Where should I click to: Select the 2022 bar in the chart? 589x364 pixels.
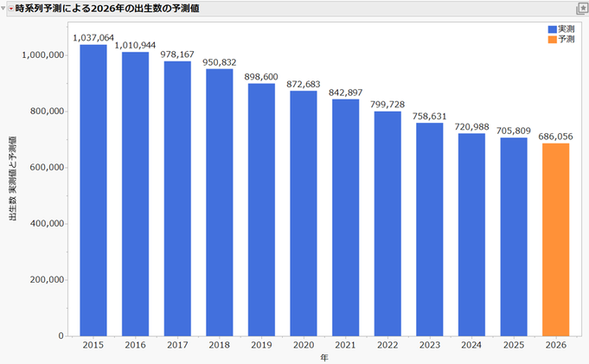[x=387, y=224]
